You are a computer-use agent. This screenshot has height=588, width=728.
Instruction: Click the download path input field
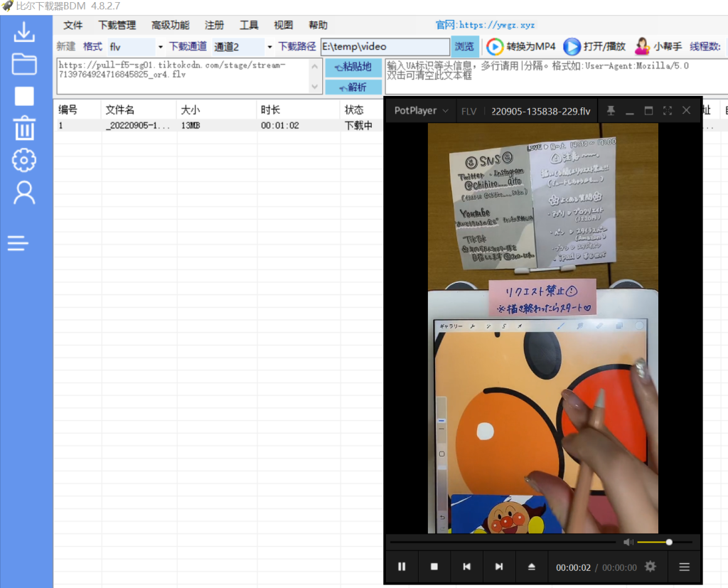(x=385, y=46)
